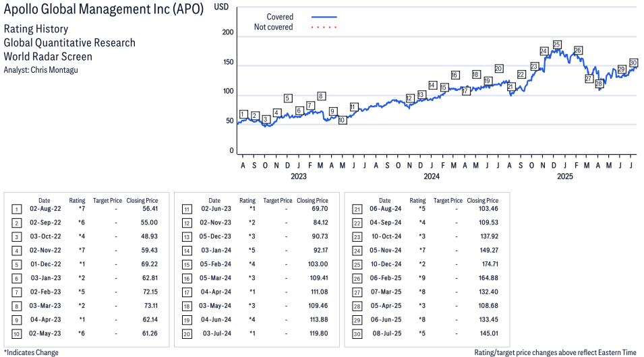The width and height of the screenshot is (644, 357).
Task: Click the Apollo Global Management Inc (APO) title
Action: pos(104,9)
